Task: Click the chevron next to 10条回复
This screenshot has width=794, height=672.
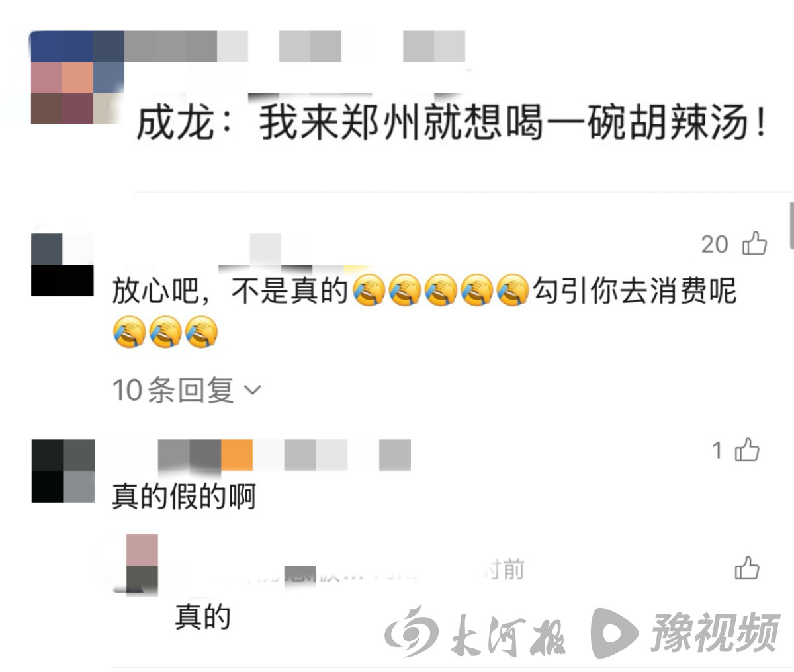Action: coord(253,390)
